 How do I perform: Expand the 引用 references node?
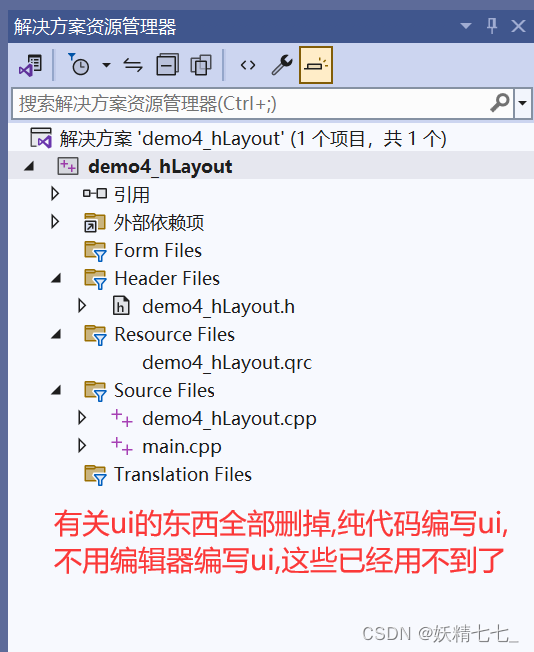click(x=54, y=194)
